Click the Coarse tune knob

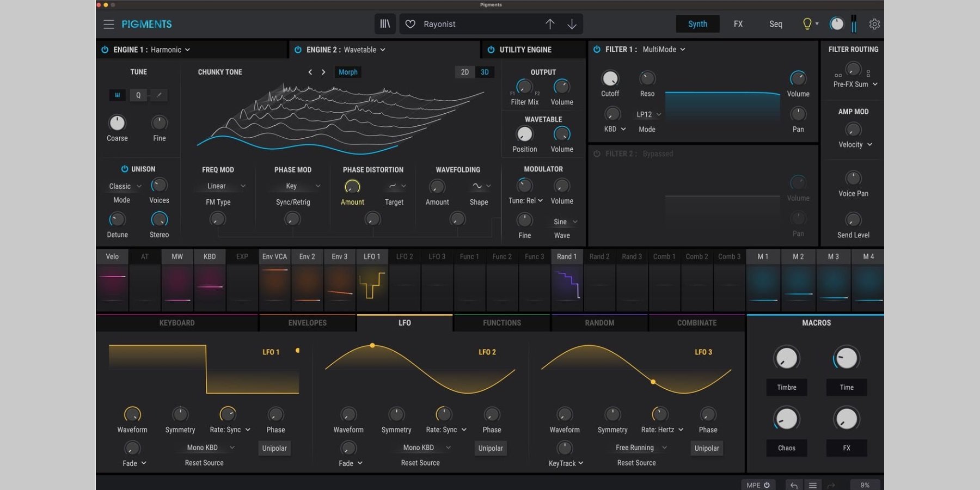tap(117, 122)
